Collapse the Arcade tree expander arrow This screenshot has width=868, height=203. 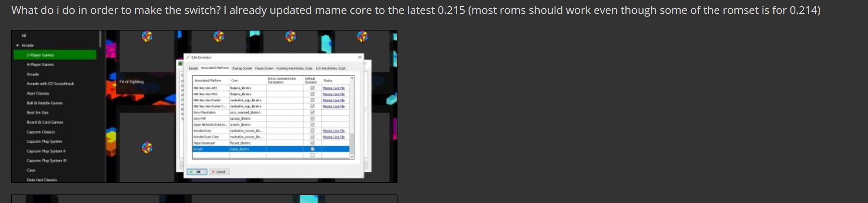pos(17,45)
